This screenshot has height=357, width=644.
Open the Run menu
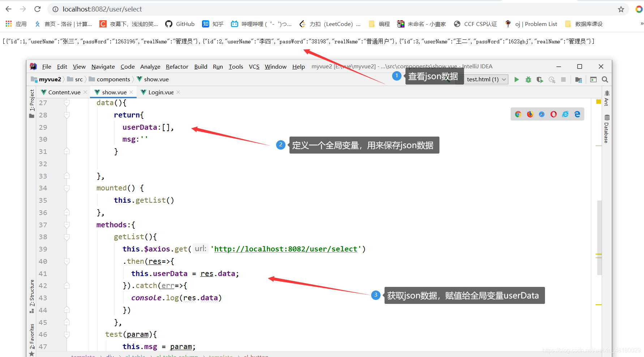tap(218, 66)
